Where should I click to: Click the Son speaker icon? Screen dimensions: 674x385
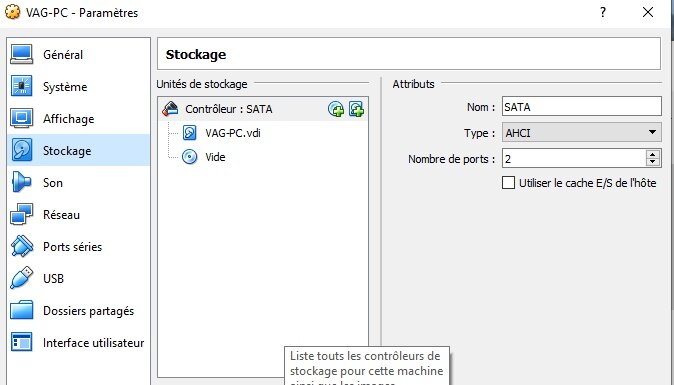click(21, 182)
